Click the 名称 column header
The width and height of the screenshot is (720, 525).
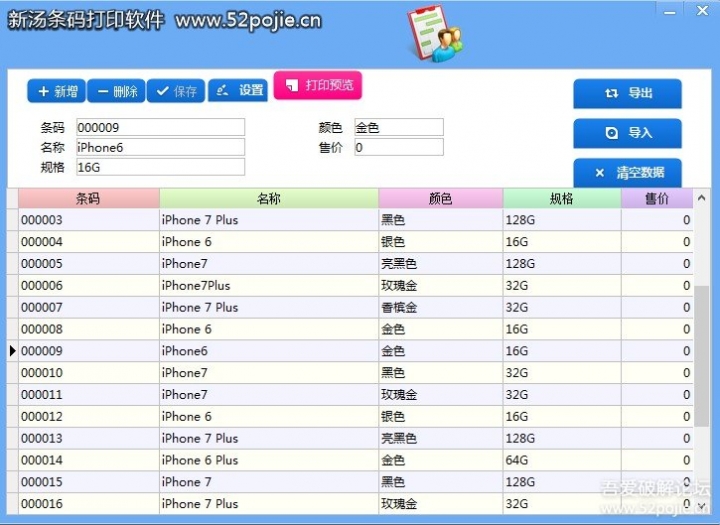pyautogui.click(x=269, y=199)
